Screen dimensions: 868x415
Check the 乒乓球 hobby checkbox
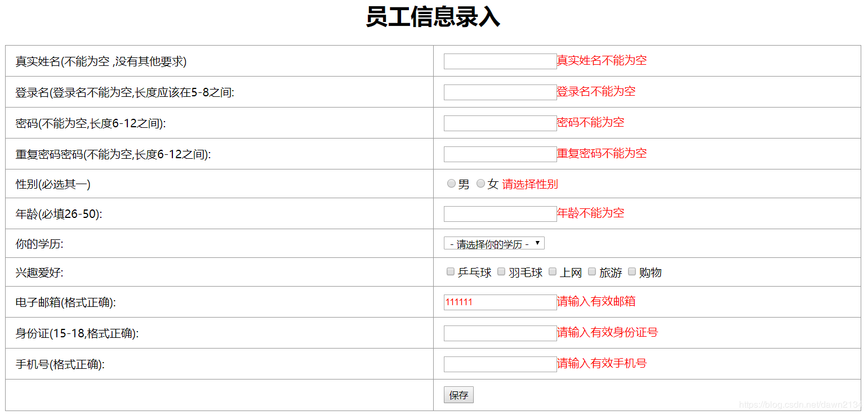pyautogui.click(x=450, y=271)
